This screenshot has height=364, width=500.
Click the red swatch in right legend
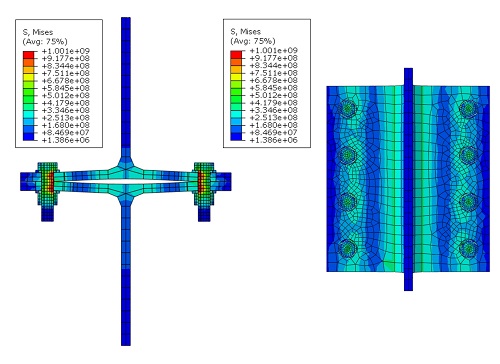236,54
